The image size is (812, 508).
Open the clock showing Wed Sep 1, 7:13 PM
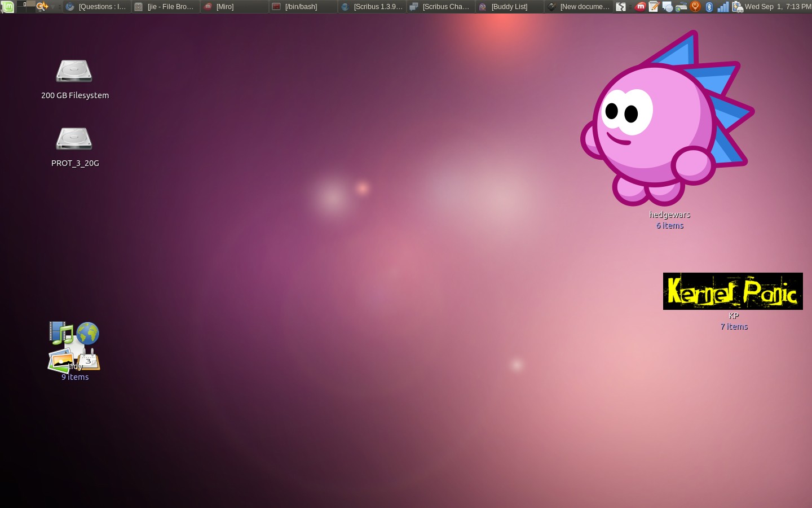[778, 7]
